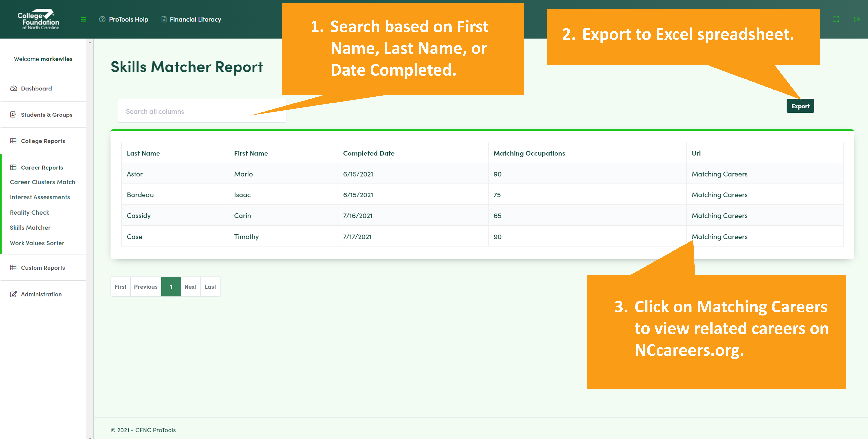
Task: Click the 65 matching occupations value
Action: (x=497, y=216)
